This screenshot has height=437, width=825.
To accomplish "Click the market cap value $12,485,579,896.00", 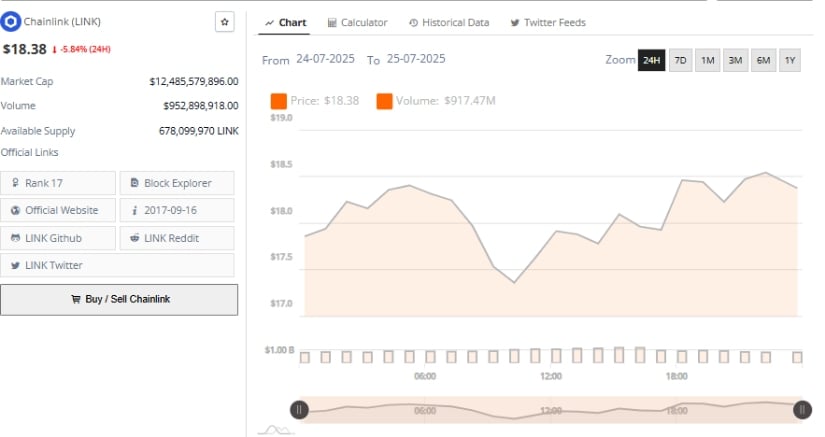I will pos(194,82).
